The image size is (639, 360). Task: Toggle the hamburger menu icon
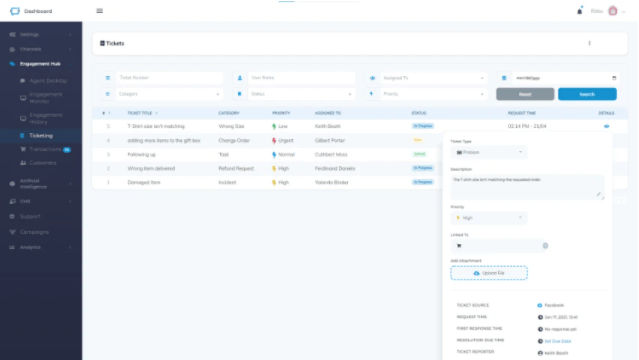99,11
